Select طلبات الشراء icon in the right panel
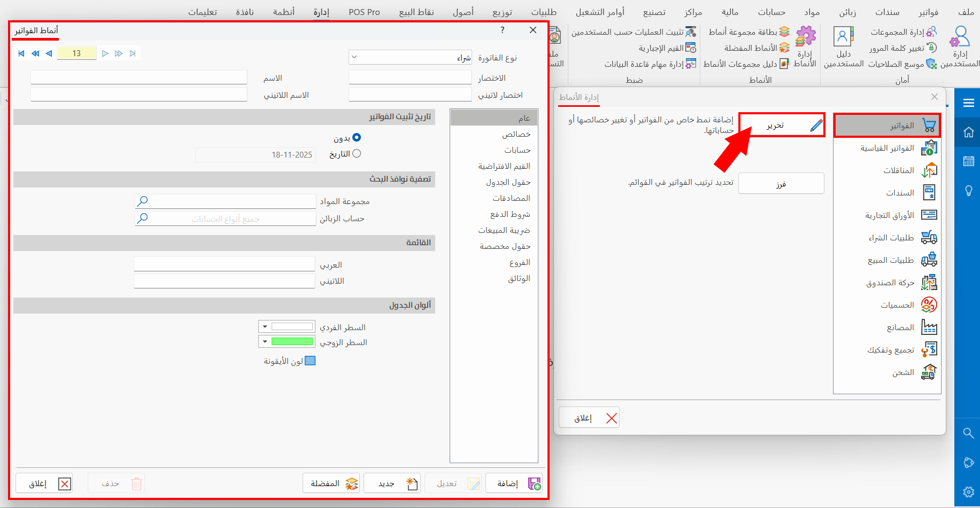Screen dimensions: 980x508 (929, 237)
